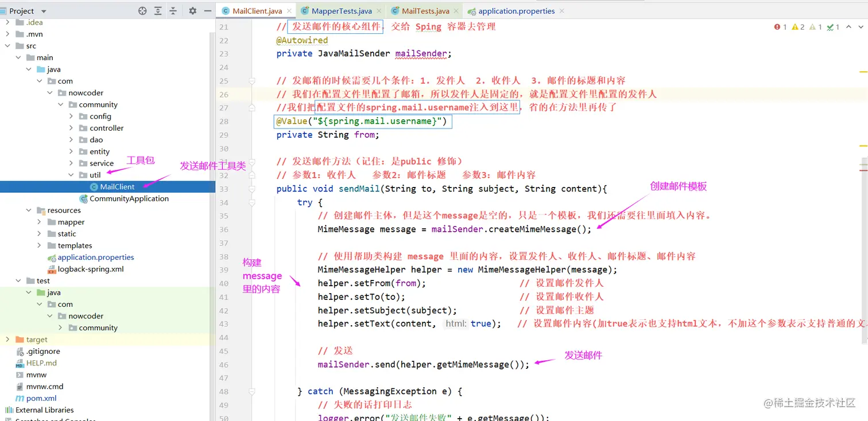The image size is (868, 421).
Task: Click the Expand All icon in Project panel
Action: 158,11
